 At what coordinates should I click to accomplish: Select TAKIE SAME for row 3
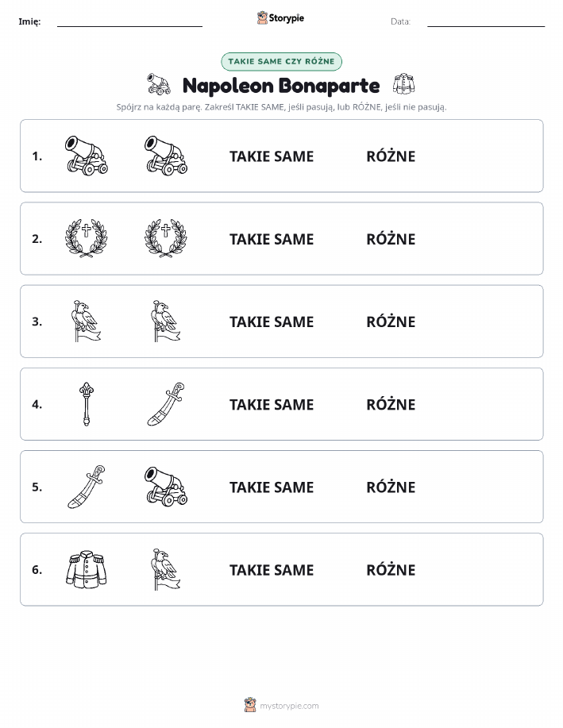point(272,322)
